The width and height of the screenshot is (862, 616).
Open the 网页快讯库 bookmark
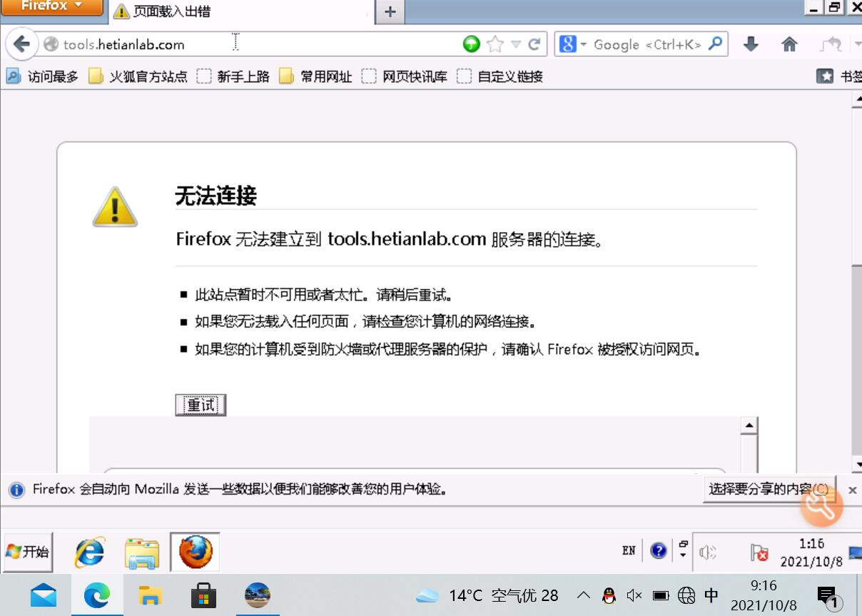[405, 76]
